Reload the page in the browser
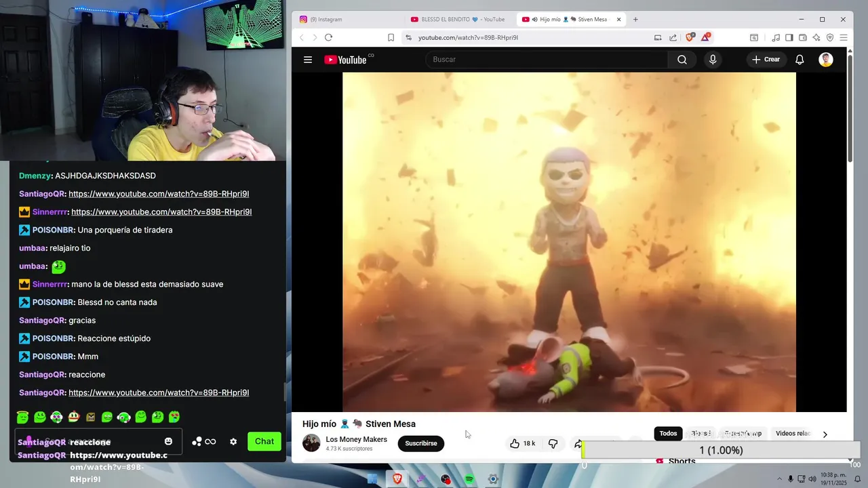 pyautogui.click(x=328, y=37)
